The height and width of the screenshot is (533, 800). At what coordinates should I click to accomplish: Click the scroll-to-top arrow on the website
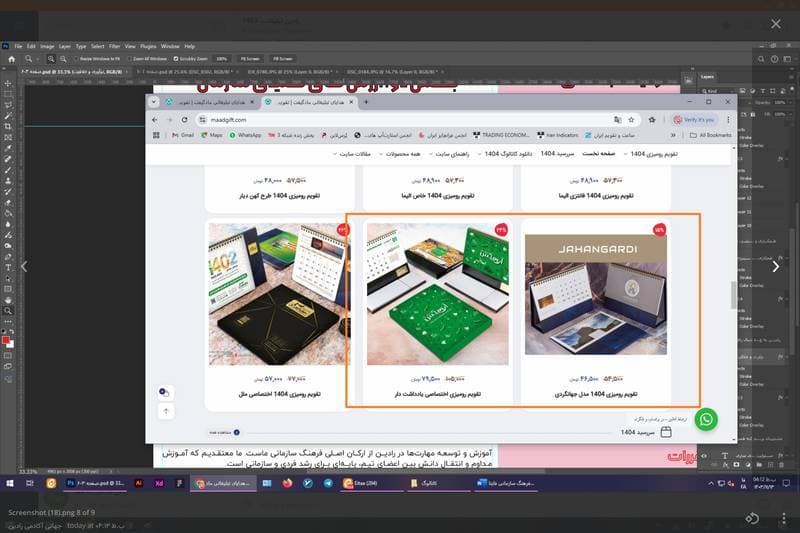166,411
